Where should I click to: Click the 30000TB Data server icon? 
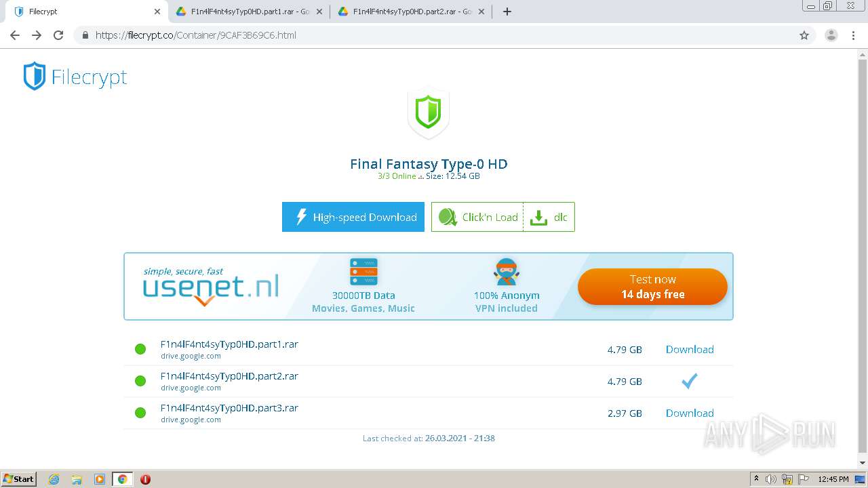[363, 272]
